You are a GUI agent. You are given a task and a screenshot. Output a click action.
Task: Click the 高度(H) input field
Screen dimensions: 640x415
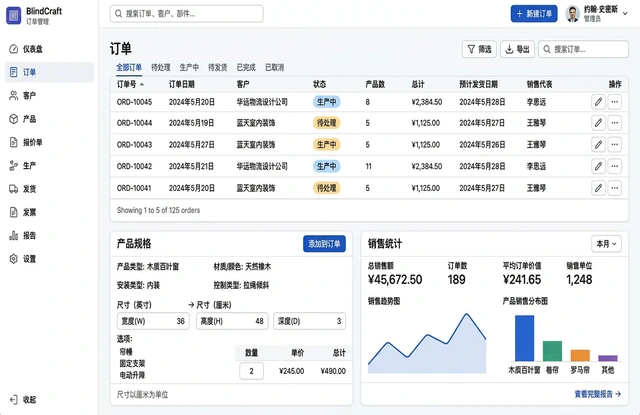(232, 321)
